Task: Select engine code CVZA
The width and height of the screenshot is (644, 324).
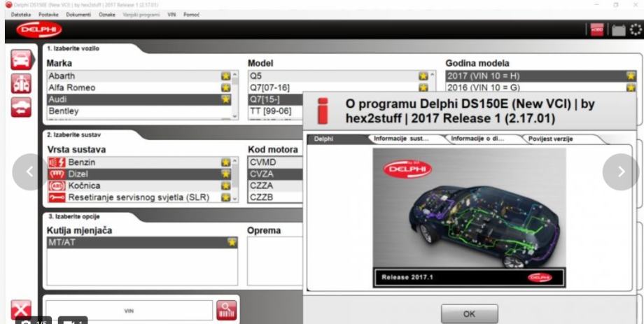Action: pos(276,174)
